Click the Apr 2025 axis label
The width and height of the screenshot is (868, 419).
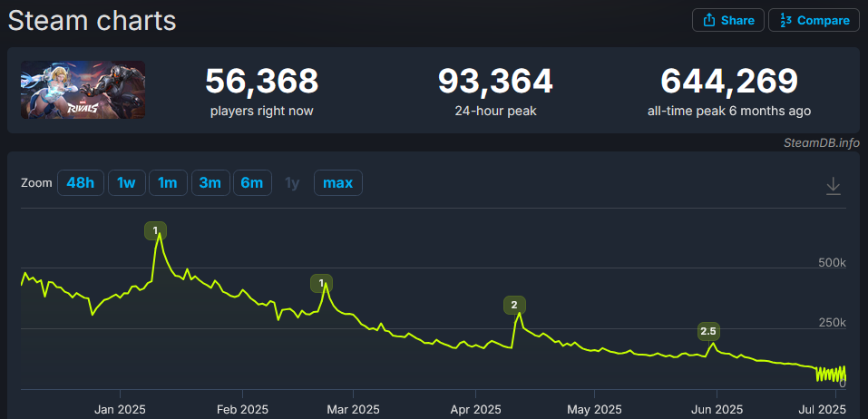(x=476, y=410)
